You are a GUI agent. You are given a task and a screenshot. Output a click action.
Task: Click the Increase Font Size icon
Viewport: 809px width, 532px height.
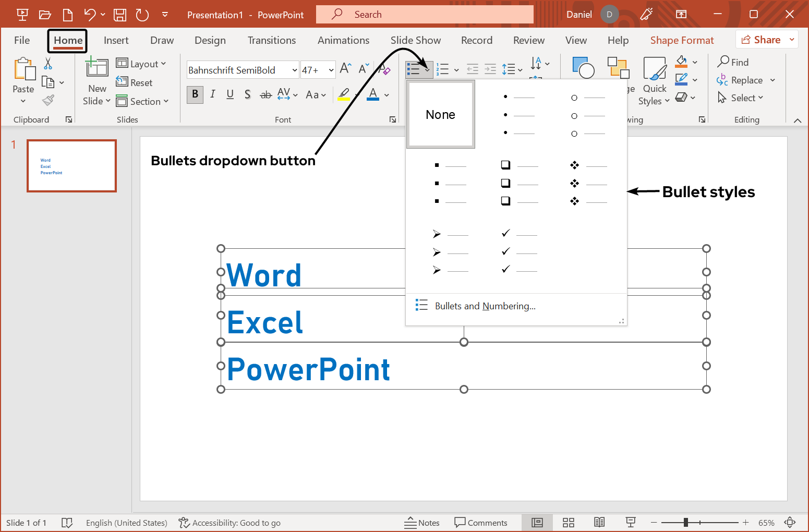pyautogui.click(x=345, y=68)
